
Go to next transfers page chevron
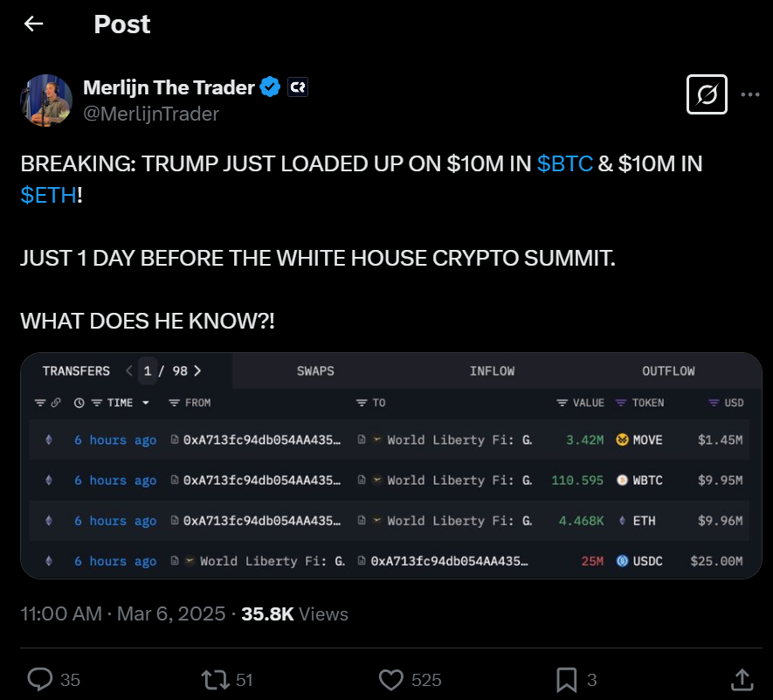[x=197, y=371]
